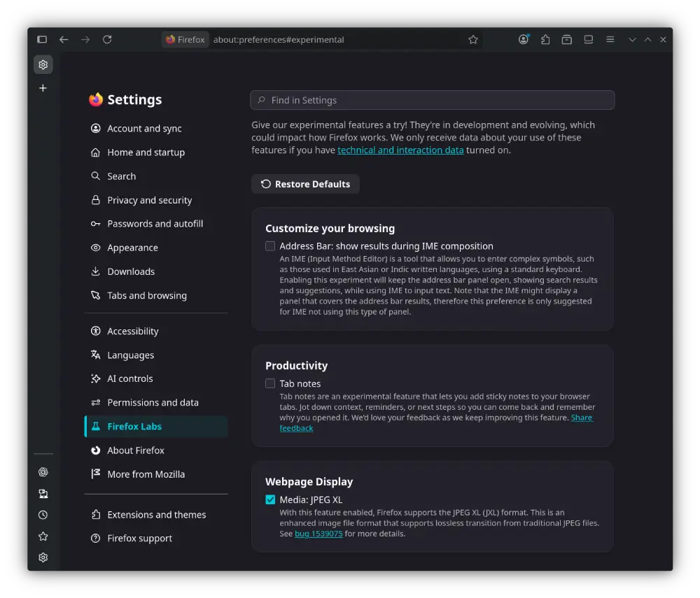Open About Firefox

(x=156, y=450)
